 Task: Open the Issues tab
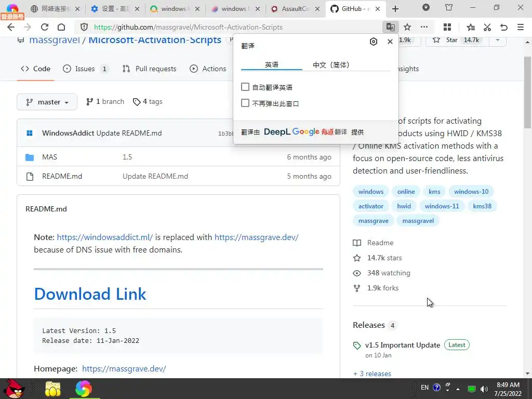pyautogui.click(x=86, y=69)
